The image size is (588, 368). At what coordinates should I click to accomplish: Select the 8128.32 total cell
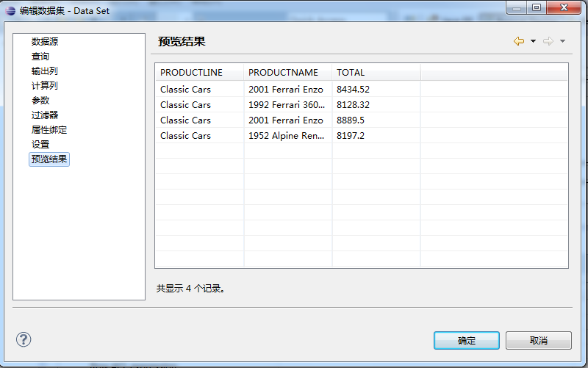pos(376,104)
